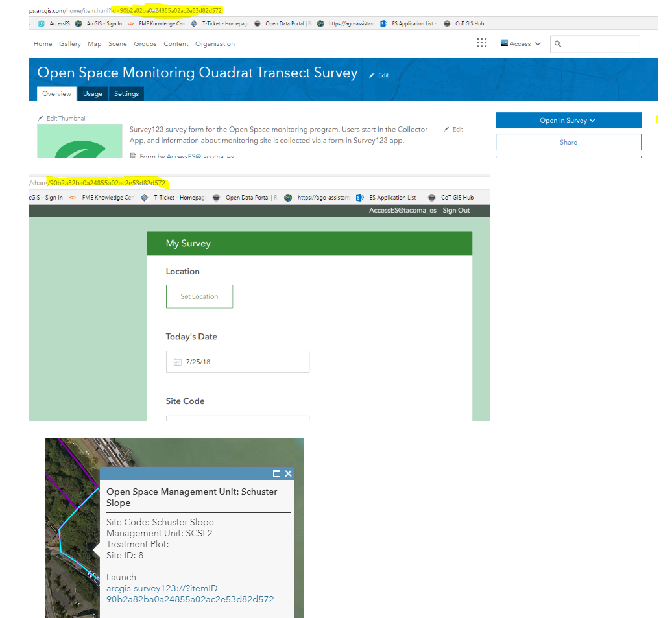
Task: Open ArcGIS - Sign In bookmark in top bar
Action: 99,23
